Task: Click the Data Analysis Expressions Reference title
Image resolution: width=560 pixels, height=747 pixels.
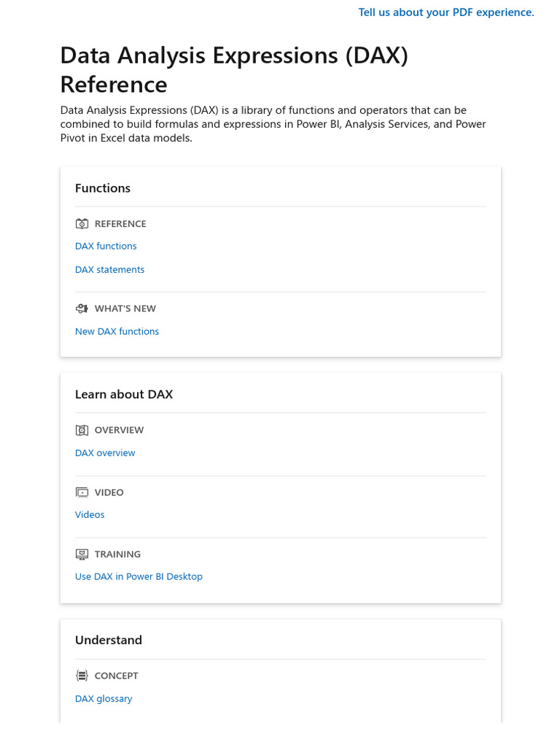Action: 233,70
